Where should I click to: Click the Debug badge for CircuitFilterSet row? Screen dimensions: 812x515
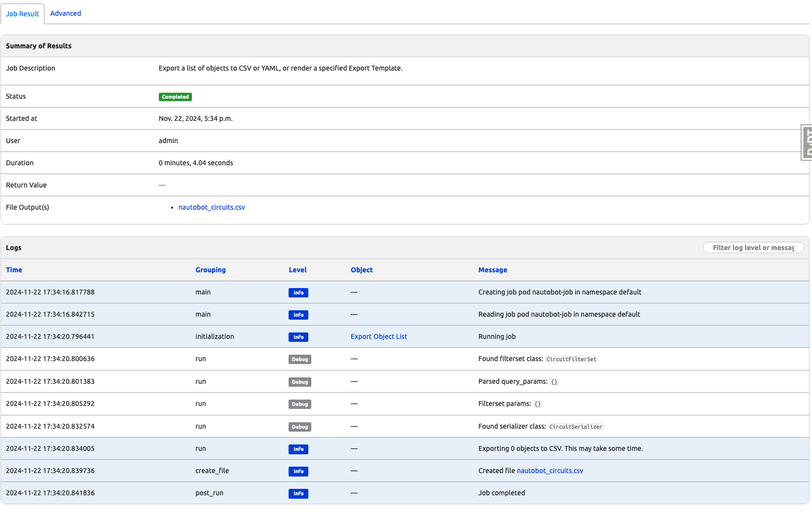(299, 359)
